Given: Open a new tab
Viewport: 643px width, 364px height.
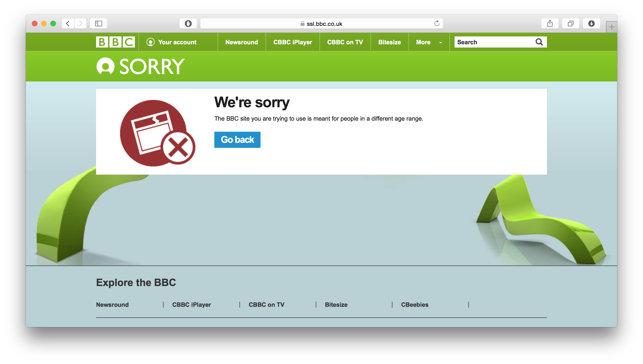Looking at the screenshot, I should pyautogui.click(x=611, y=27).
